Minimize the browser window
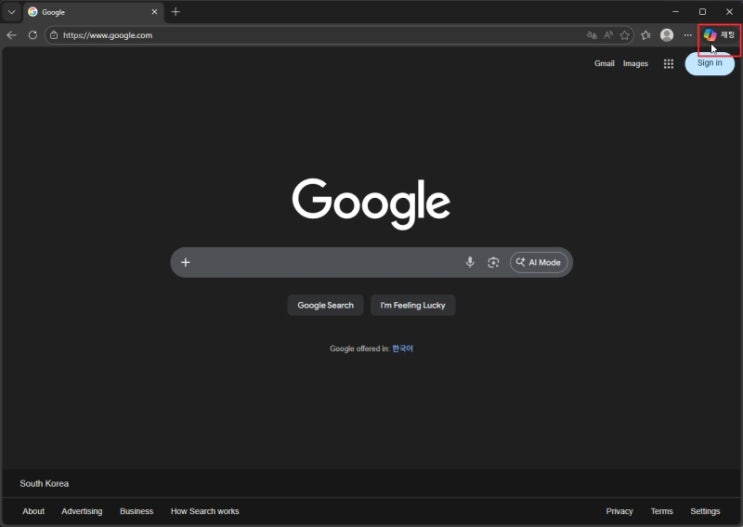This screenshot has height=527, width=743. pos(676,12)
